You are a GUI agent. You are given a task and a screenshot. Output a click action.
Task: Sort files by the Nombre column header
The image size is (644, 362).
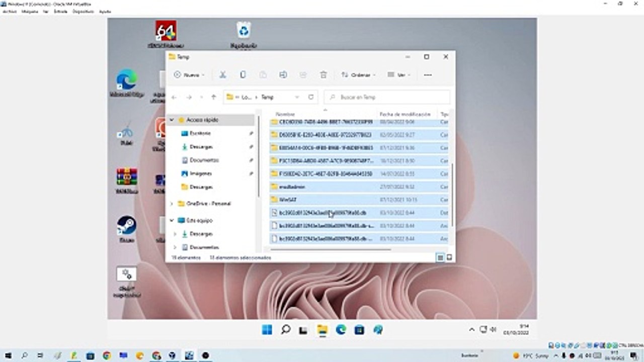285,115
